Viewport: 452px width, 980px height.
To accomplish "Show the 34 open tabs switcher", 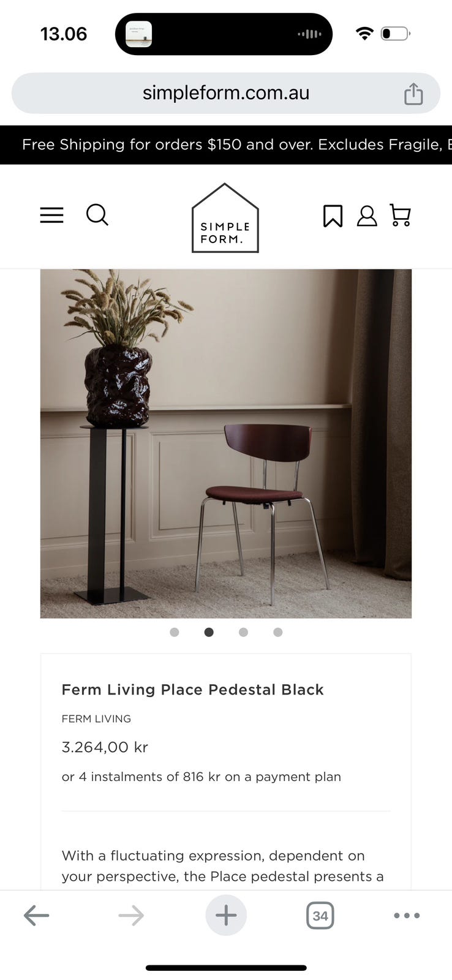I will (x=320, y=916).
